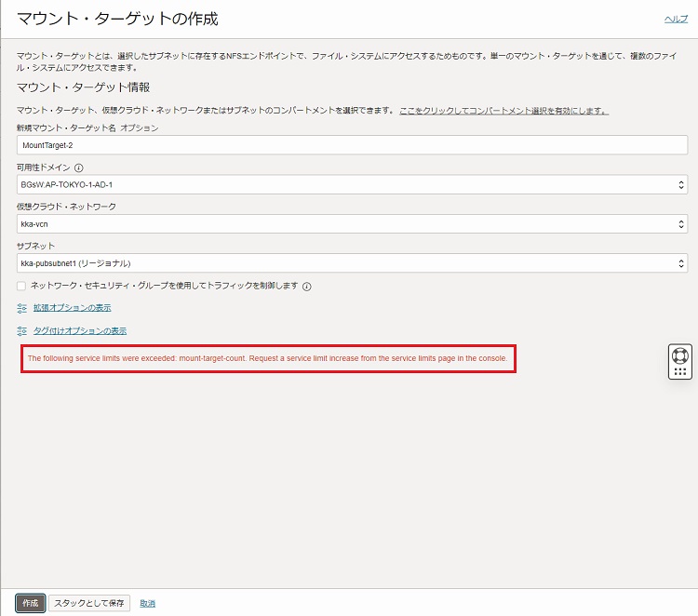The image size is (698, 616).
Task: Click the sliders icon beside 拡張オプションの表示
Action: click(x=21, y=308)
